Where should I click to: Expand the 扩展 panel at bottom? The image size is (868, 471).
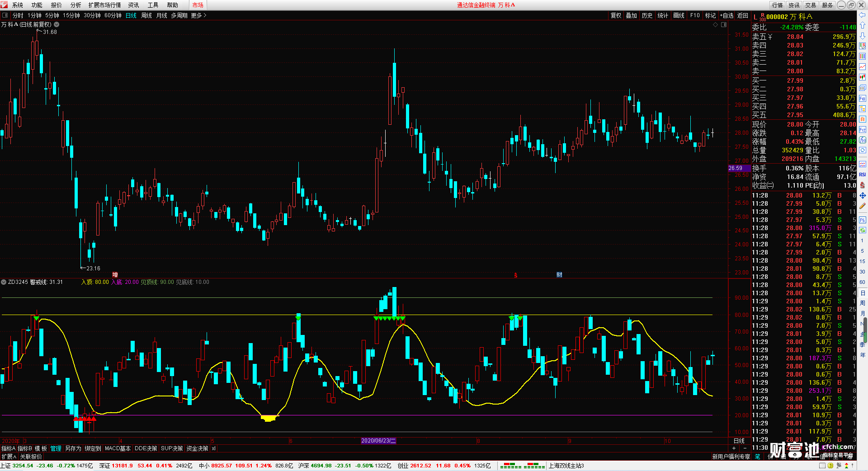coord(9,457)
